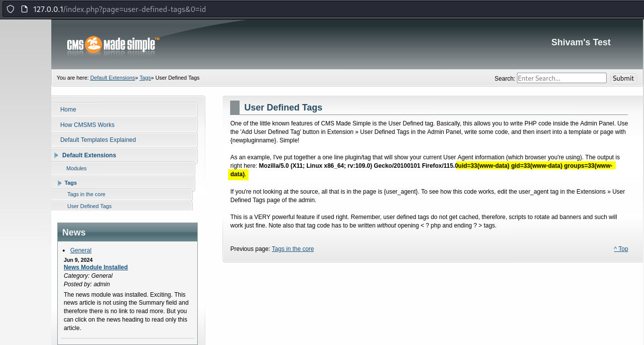Screen dimensions: 644x345
Task: Click the Posted by: admin text
Action: 87,284
